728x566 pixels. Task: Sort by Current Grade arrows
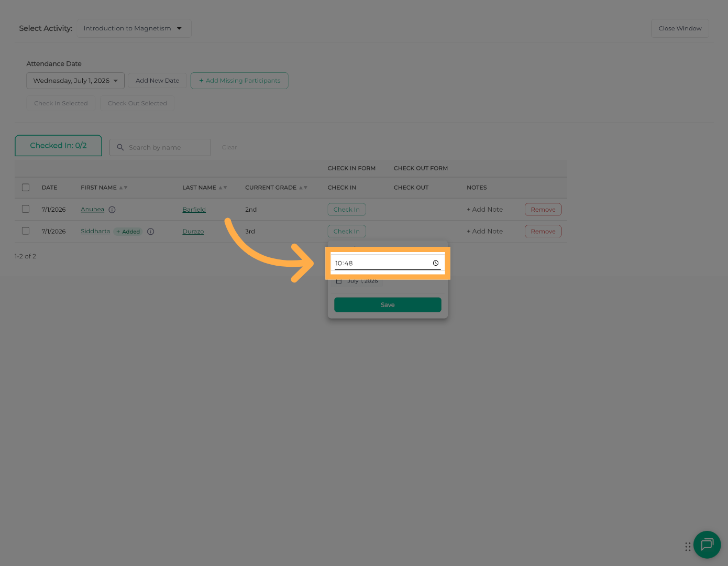[x=303, y=188]
